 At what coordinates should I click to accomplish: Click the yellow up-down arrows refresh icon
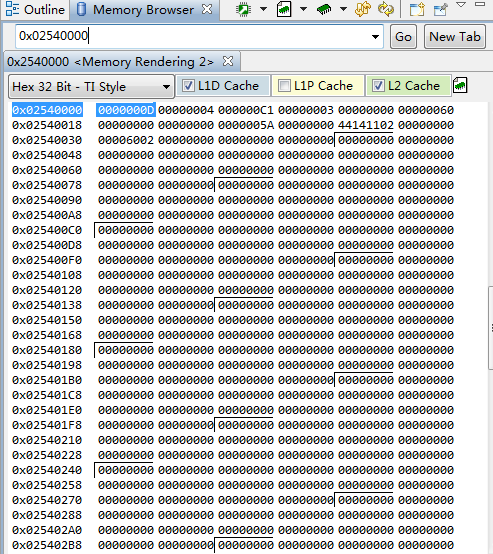coord(363,10)
